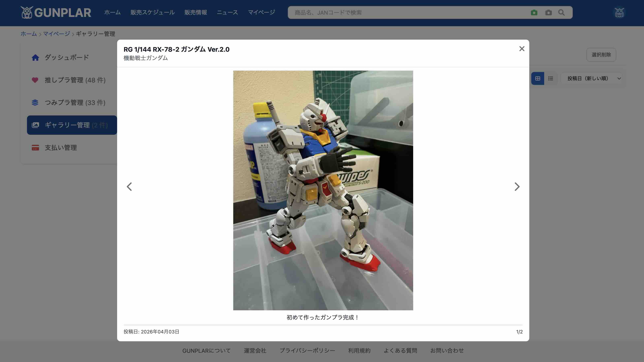Click the images icon for ギャラリー管理
The height and width of the screenshot is (362, 644).
coord(35,125)
